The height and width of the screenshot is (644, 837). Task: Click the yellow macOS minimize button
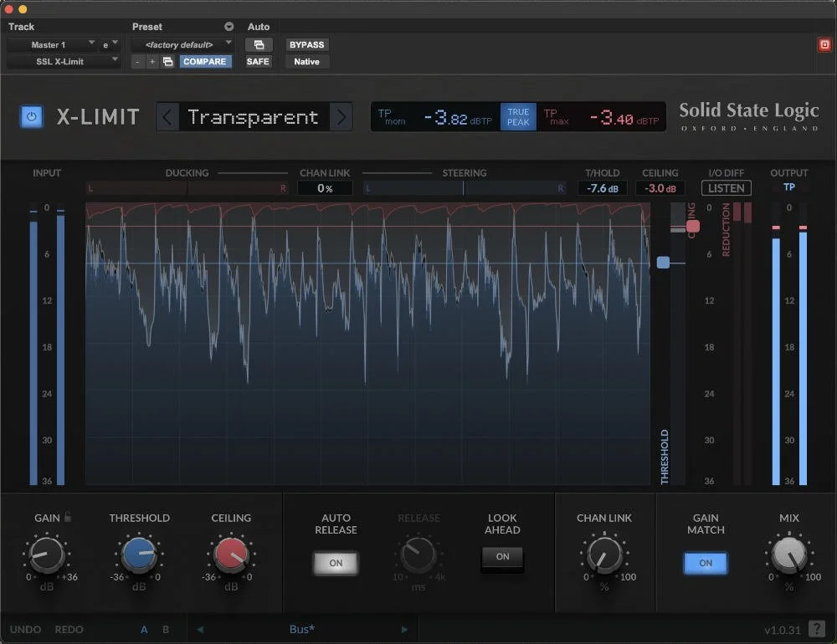coord(23,9)
